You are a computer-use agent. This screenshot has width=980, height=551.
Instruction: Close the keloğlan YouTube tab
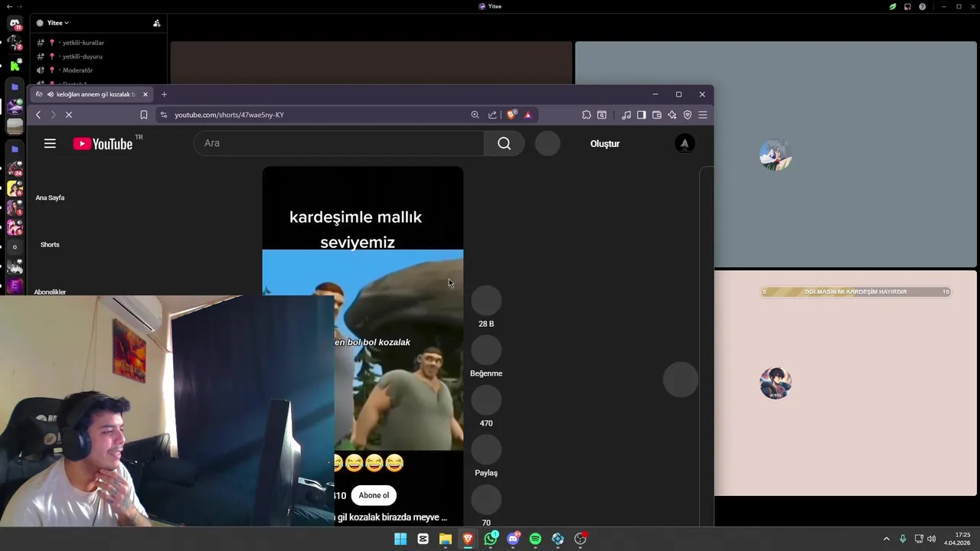(x=145, y=94)
